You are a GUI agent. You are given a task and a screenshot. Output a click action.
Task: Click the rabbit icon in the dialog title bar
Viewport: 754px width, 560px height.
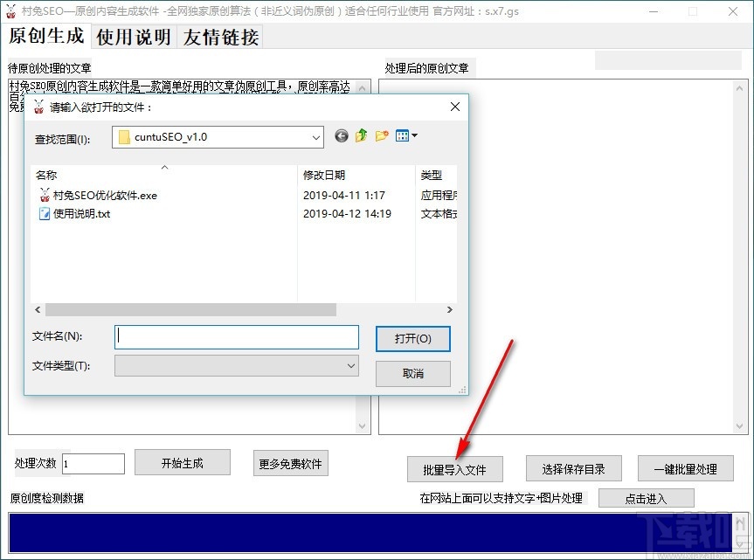click(x=38, y=106)
